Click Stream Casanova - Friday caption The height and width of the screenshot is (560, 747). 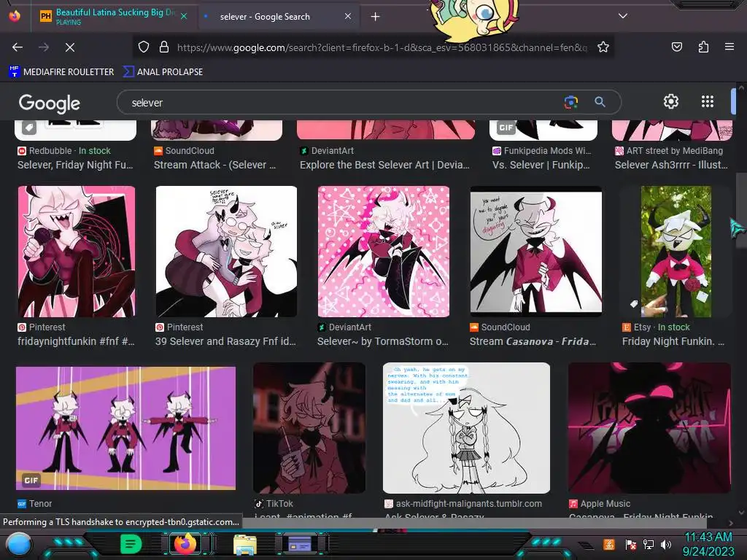click(x=533, y=341)
